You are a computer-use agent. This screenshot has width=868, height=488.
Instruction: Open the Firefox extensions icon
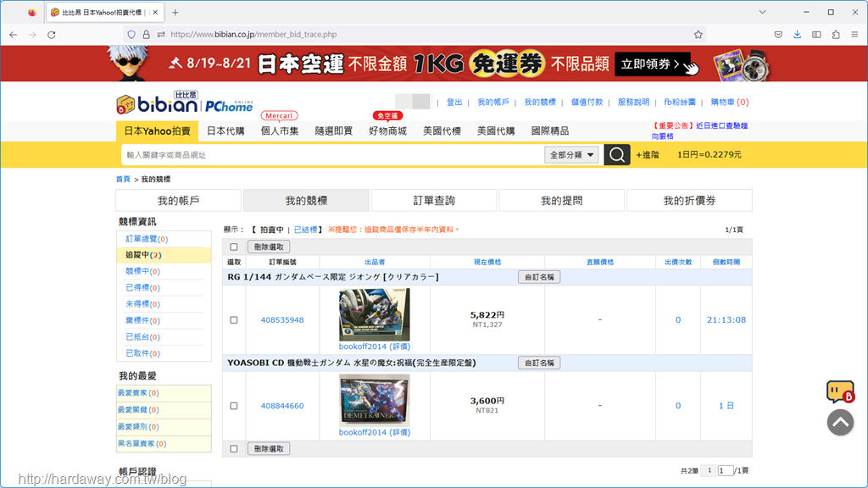tap(836, 34)
